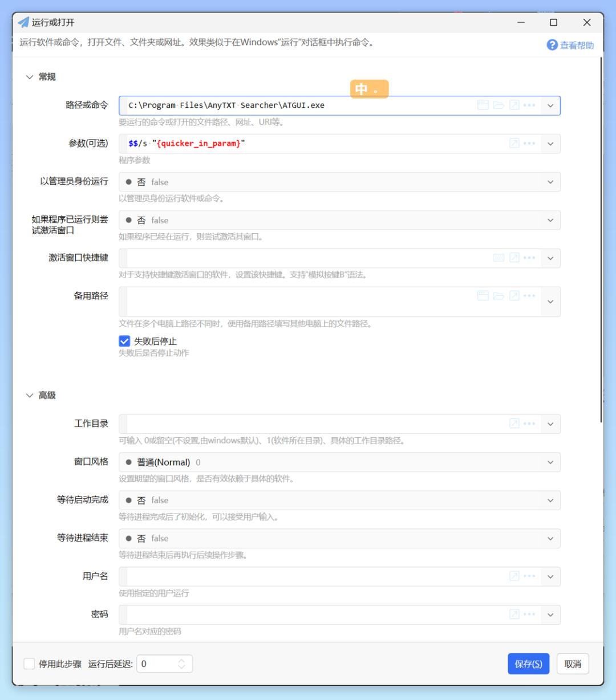Screen dimensions: 616x700
Task: Click the window-picker icon in 备用路径 field
Action: (483, 295)
